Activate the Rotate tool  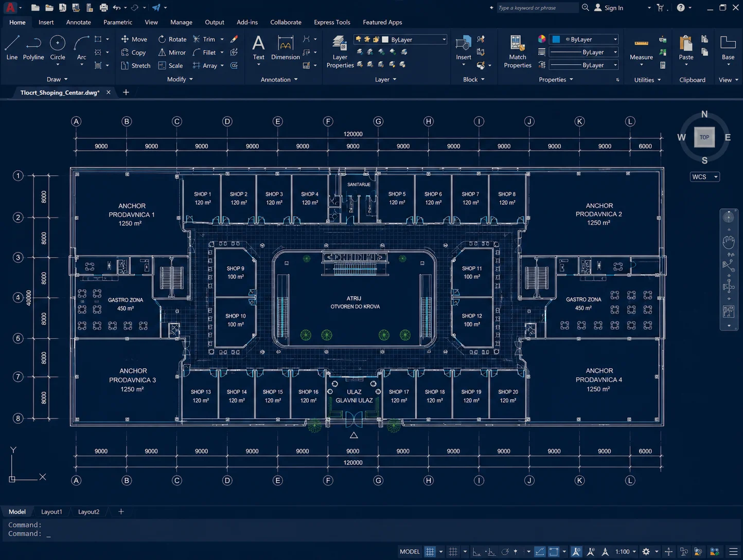pyautogui.click(x=172, y=39)
